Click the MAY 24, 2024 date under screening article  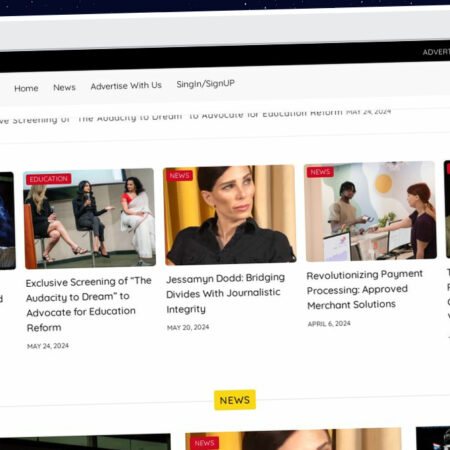pos(48,346)
